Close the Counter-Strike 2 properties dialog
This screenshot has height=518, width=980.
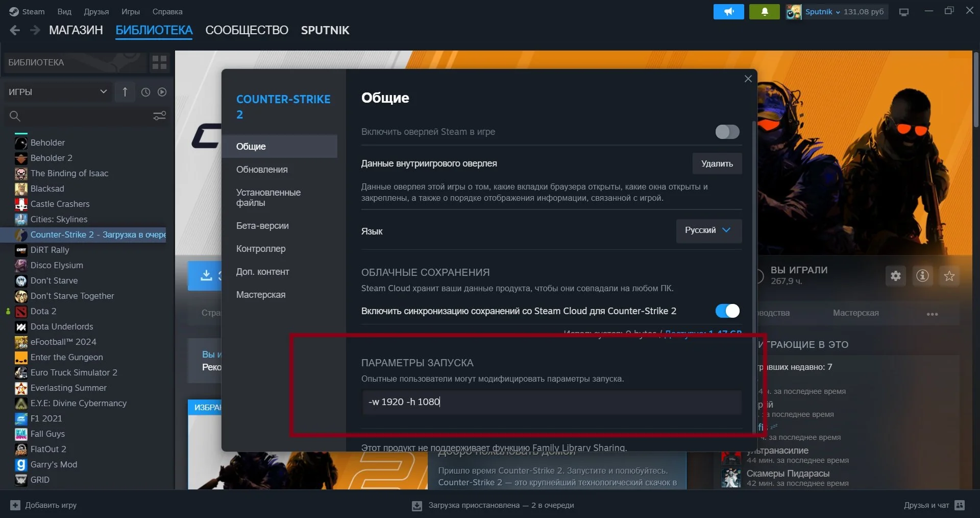[x=748, y=79]
